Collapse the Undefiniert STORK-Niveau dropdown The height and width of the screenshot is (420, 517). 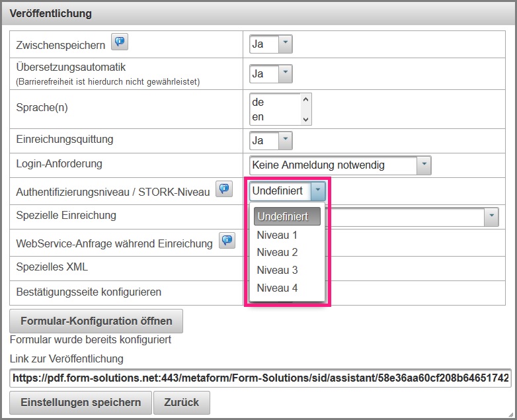point(318,191)
